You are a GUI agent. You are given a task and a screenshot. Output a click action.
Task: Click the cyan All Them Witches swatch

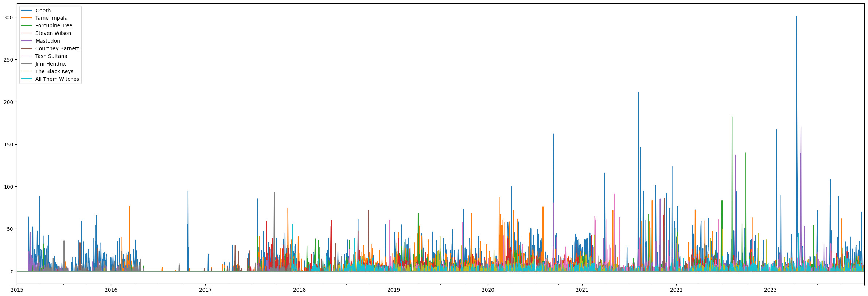(27, 79)
